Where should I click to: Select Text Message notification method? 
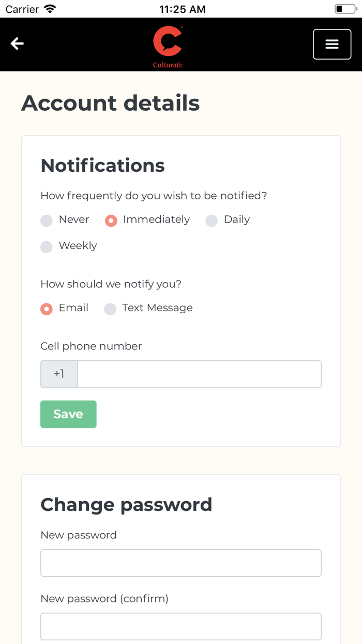point(110,309)
